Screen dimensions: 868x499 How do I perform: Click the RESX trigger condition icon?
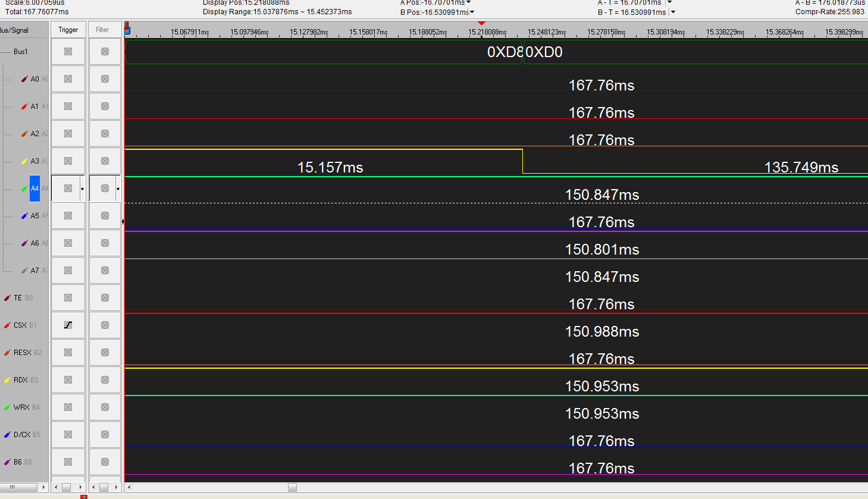click(x=68, y=353)
